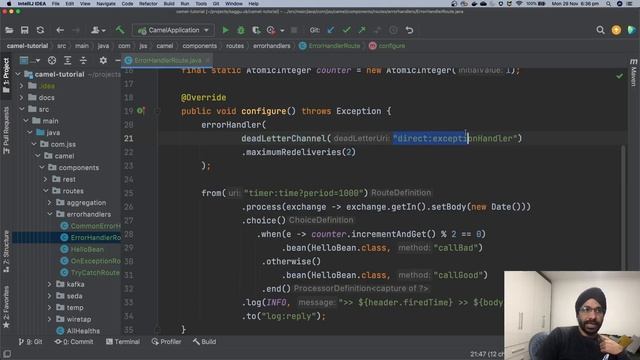Screen dimensions: 640x360
Task: Open the Build menu
Action: [169, 4]
